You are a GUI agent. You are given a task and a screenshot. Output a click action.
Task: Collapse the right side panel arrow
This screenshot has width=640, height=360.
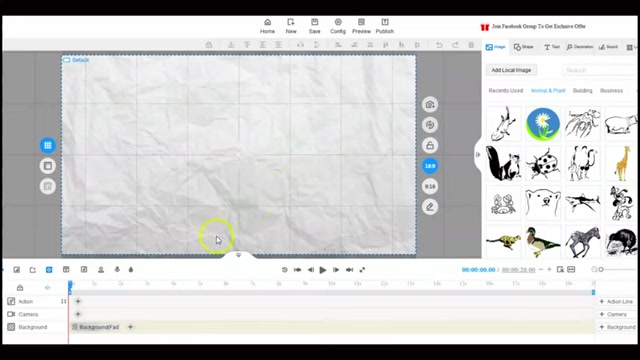click(x=478, y=155)
